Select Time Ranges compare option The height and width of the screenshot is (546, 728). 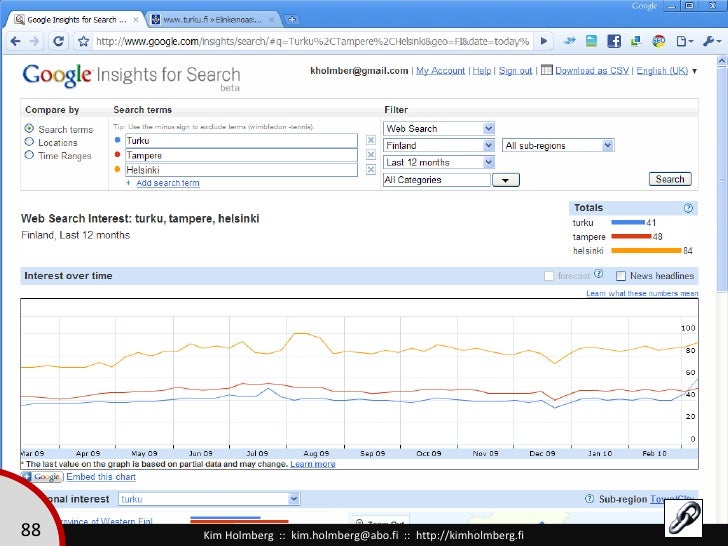tap(29, 155)
